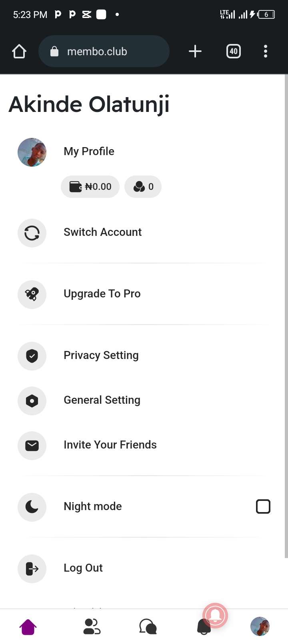Open the friends tab in the bottom bar
The width and height of the screenshot is (288, 644).
92,627
